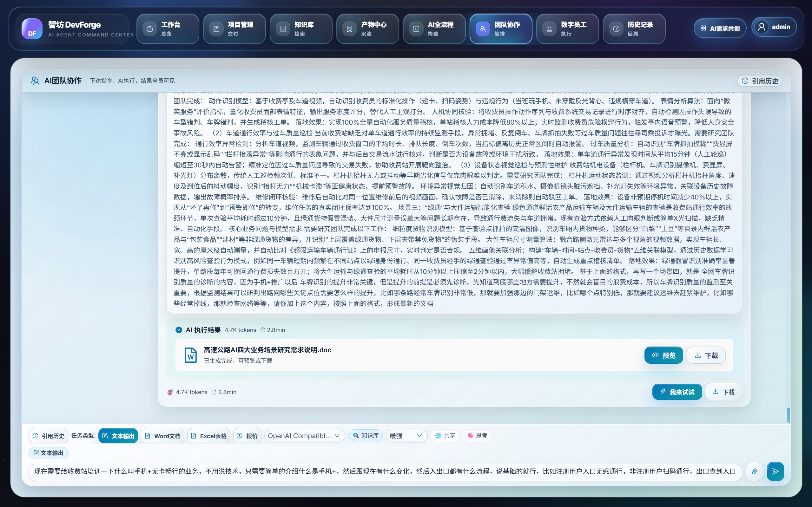Preview the generated doc with 预览
The image size is (812, 507).
[x=664, y=355]
